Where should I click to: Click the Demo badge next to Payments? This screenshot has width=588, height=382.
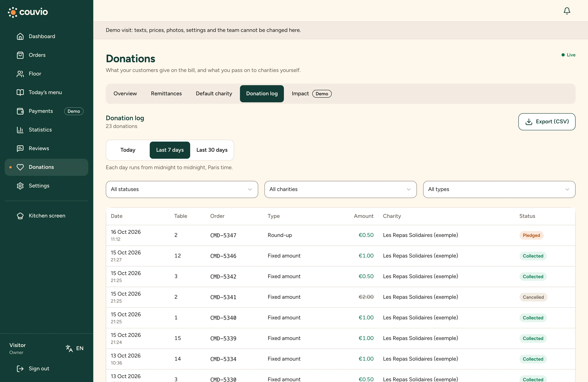tap(74, 111)
